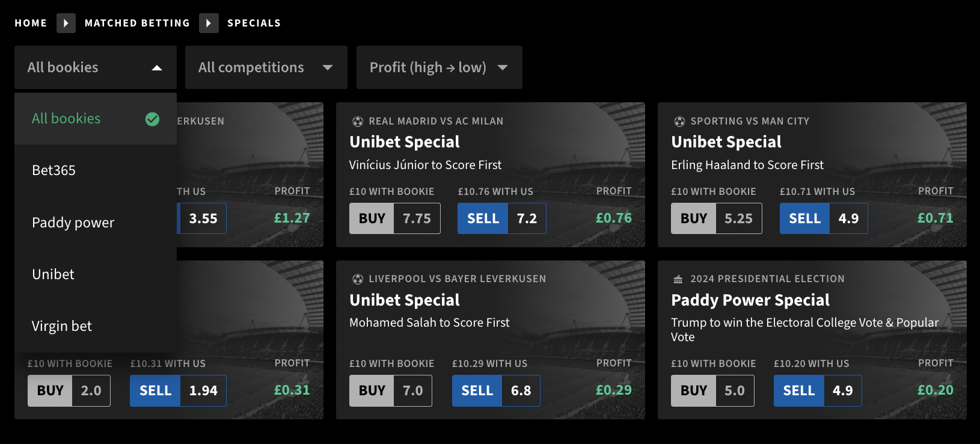Open the All competitions dropdown

pos(266,67)
